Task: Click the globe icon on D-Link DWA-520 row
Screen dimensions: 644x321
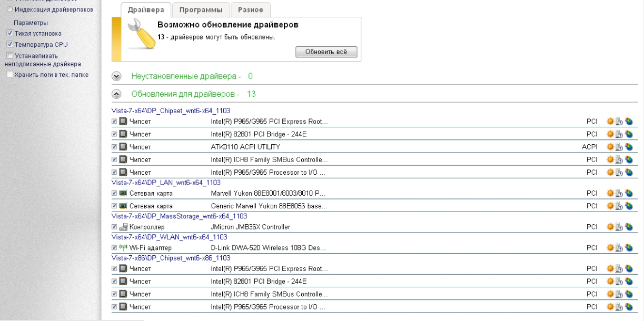Action: click(628, 248)
